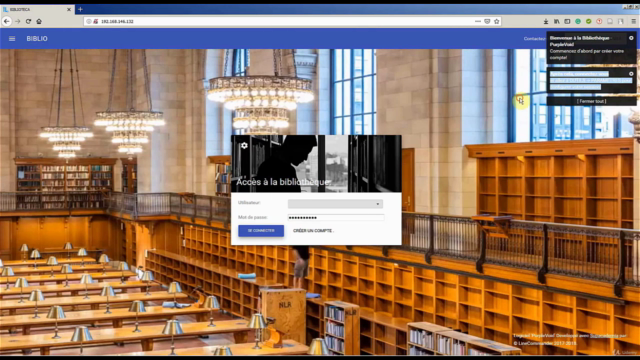Click the BIBLIO site title
The height and width of the screenshot is (360, 640).
click(37, 38)
